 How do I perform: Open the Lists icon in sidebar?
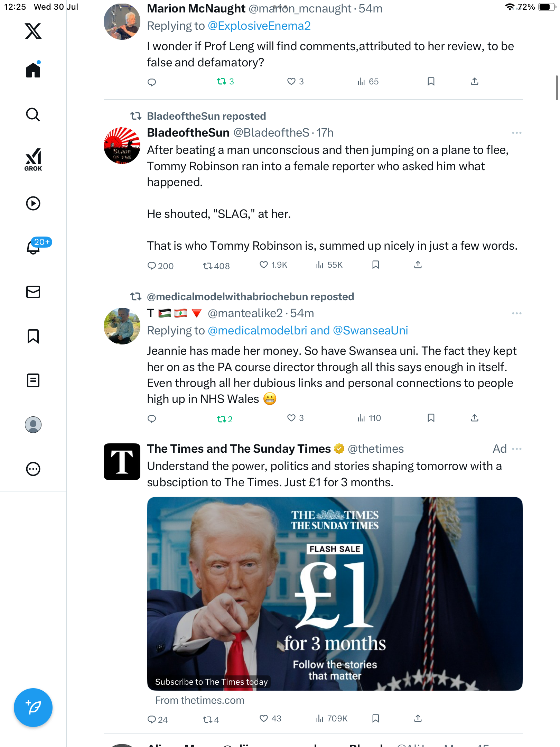33,380
